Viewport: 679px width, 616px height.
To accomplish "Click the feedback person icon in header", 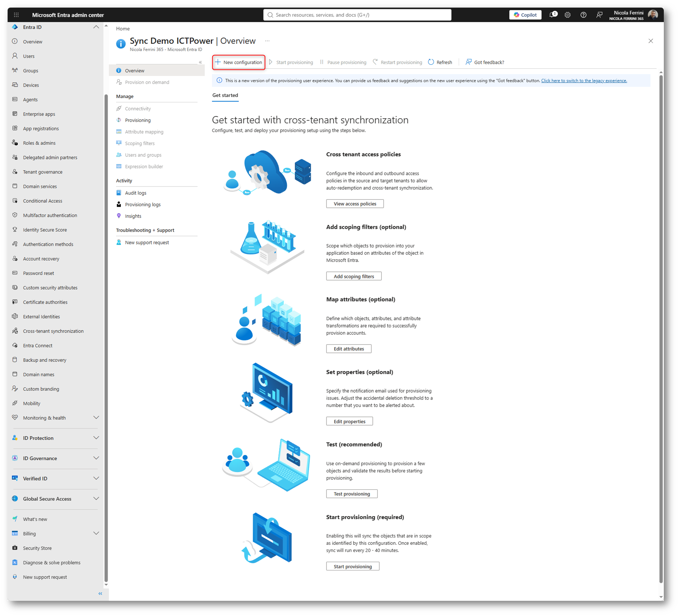I will (599, 15).
